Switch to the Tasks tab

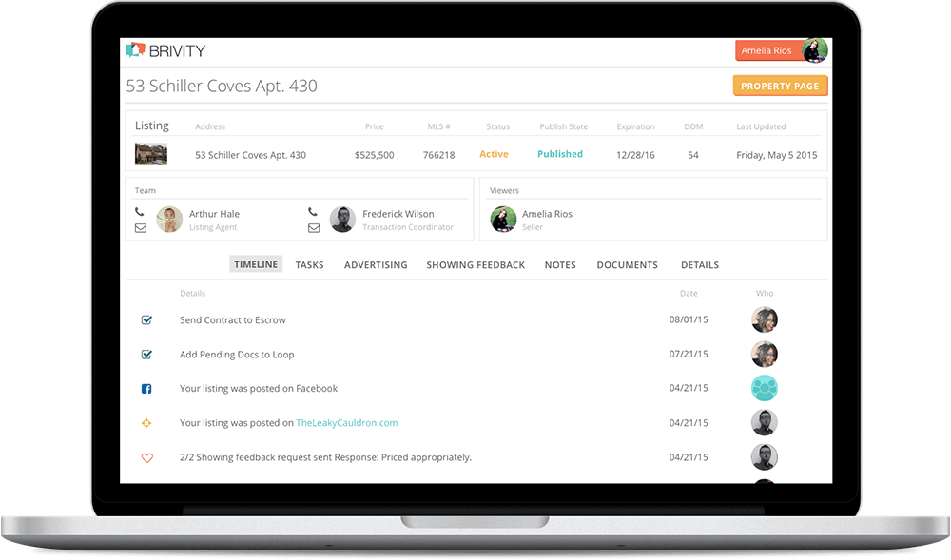click(x=309, y=265)
